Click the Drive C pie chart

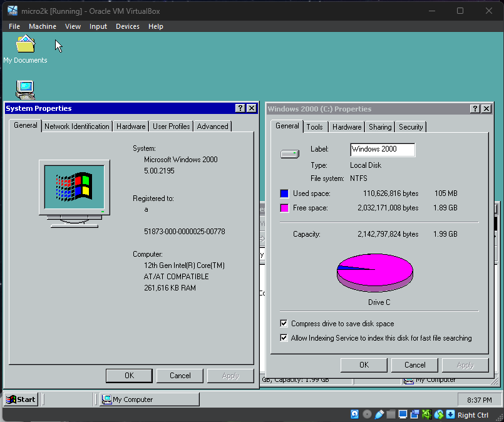click(375, 272)
